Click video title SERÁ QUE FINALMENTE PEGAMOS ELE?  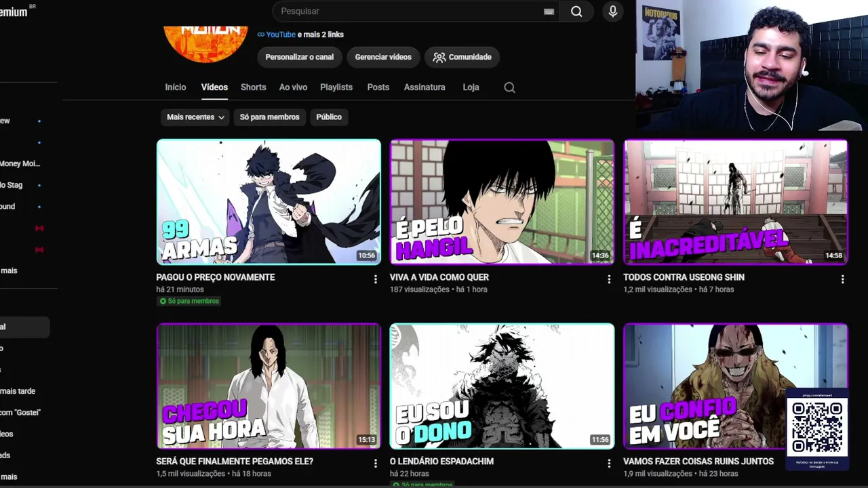coord(235,462)
